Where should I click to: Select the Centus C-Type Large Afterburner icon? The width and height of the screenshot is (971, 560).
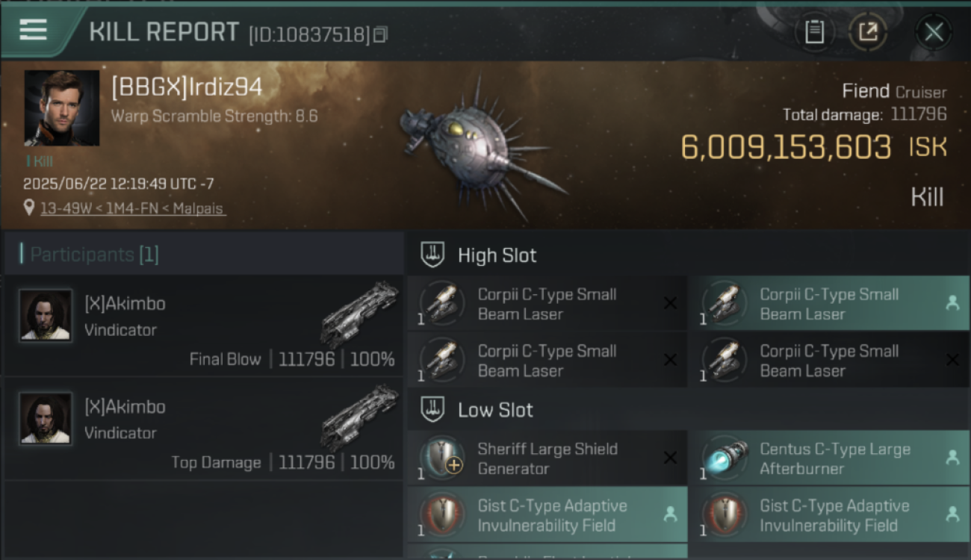click(725, 458)
